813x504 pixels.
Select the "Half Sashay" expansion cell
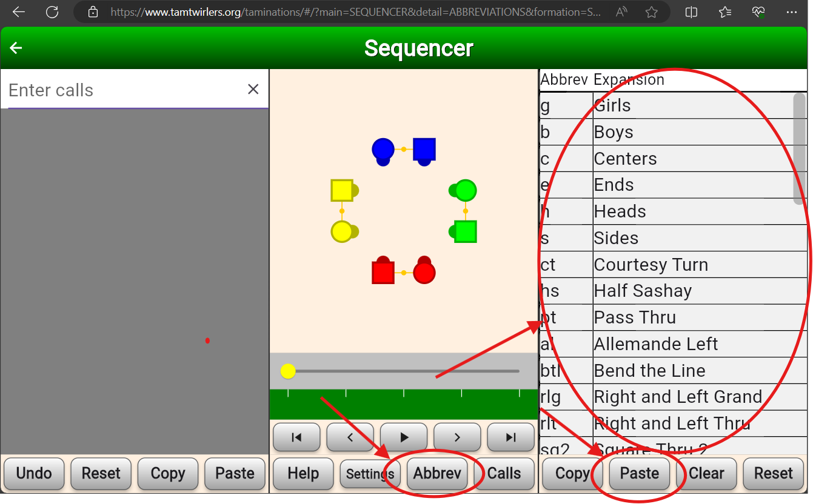700,291
